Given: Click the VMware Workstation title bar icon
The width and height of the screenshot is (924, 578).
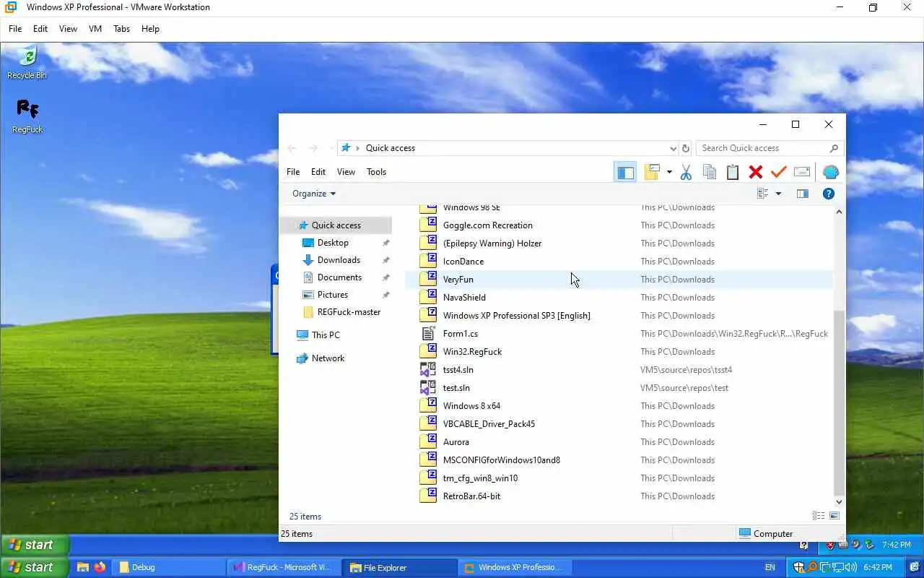Looking at the screenshot, I should (11, 7).
